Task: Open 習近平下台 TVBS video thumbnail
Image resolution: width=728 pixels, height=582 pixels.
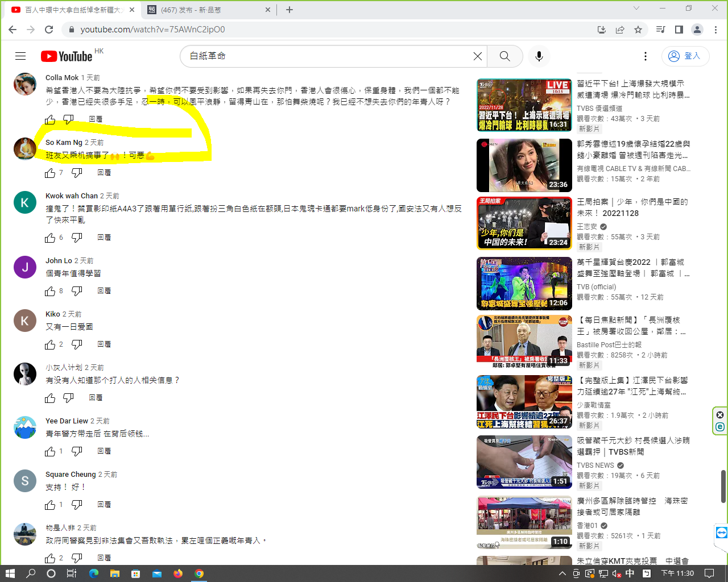Action: point(524,105)
